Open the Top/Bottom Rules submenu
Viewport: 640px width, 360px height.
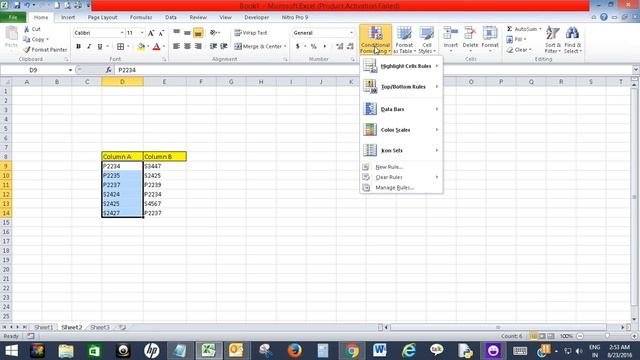pos(401,87)
